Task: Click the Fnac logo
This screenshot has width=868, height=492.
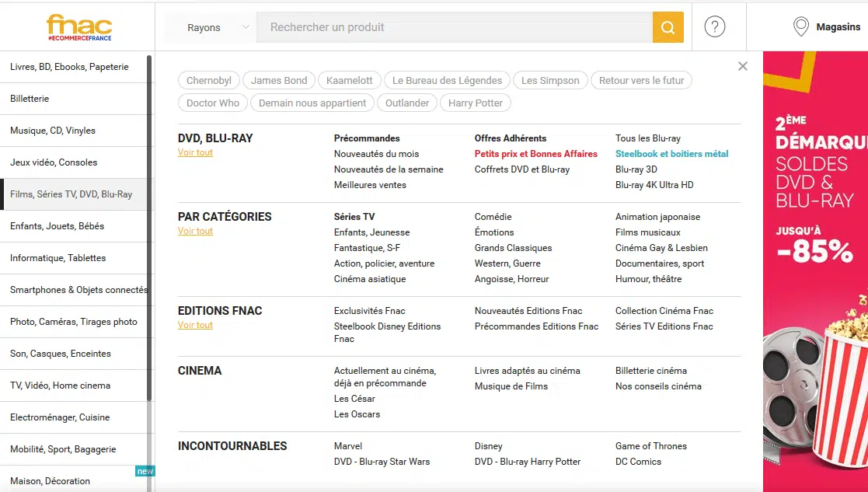Action: coord(78,27)
